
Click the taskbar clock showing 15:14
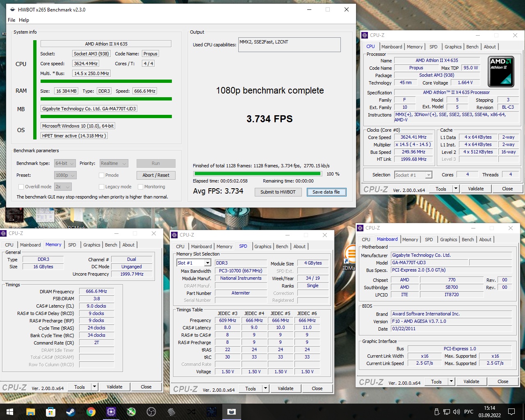coord(490,412)
